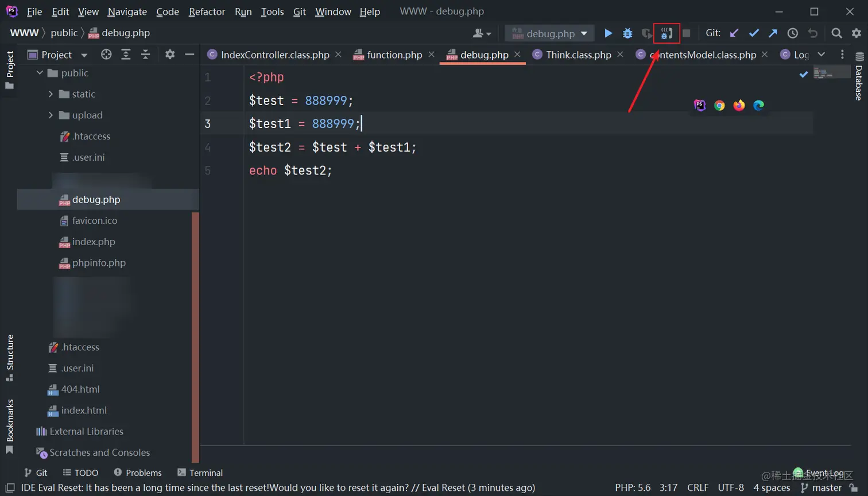Expand the upload folder

[x=51, y=115]
